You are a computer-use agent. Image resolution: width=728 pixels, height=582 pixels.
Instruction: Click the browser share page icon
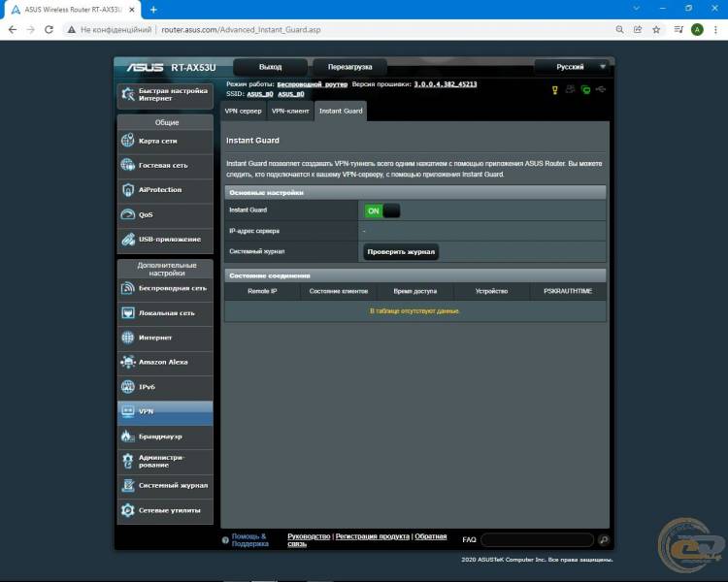[x=638, y=30]
